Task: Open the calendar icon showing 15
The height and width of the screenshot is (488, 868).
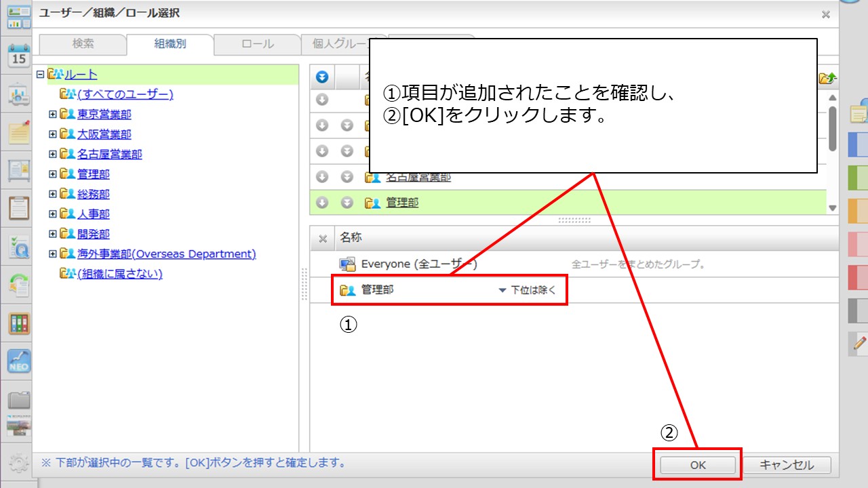Action: (x=19, y=56)
